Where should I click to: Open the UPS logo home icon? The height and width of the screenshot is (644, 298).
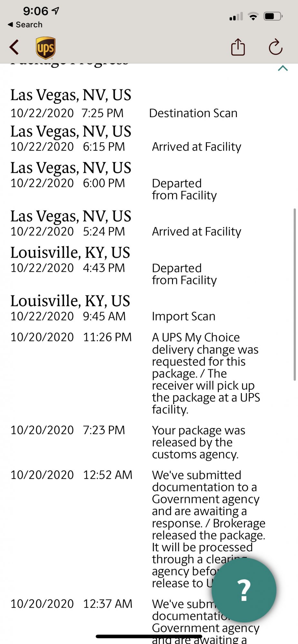(x=45, y=48)
